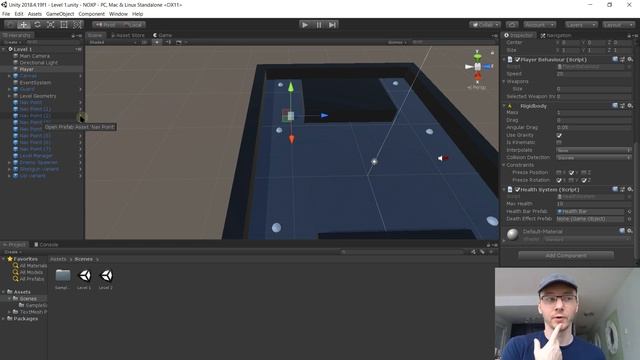Viewport: 640px width, 360px height.
Task: Start Play mode with Play button
Action: pos(305,25)
